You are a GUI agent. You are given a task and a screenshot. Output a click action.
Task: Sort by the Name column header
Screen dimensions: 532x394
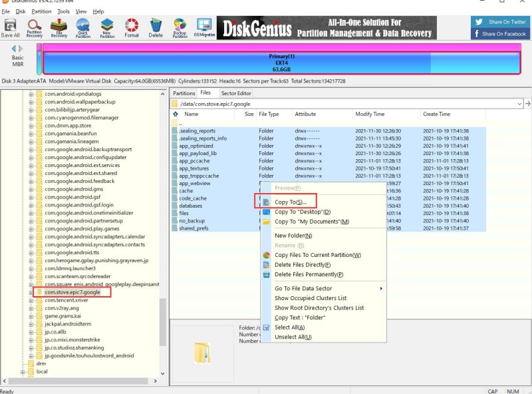coord(192,114)
